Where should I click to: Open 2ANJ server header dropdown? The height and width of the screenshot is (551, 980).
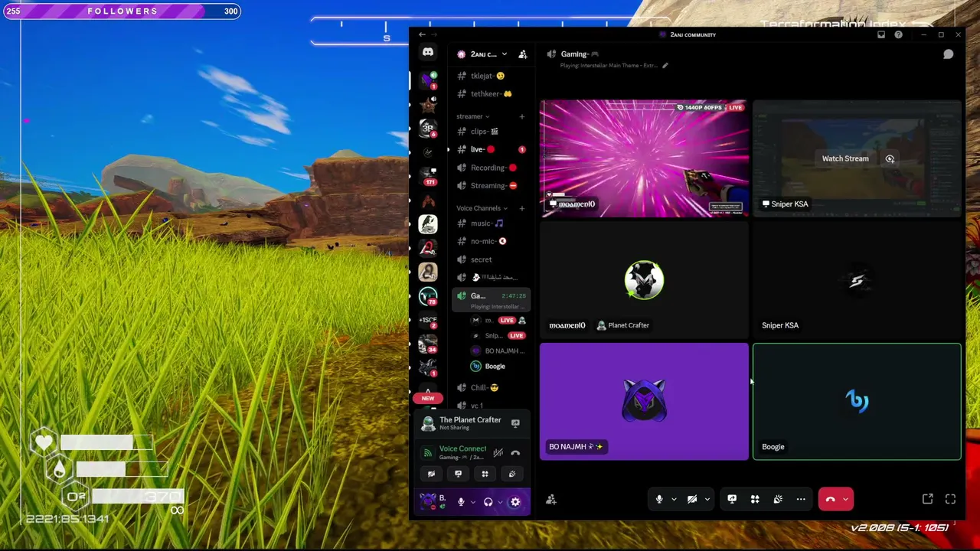click(x=482, y=54)
